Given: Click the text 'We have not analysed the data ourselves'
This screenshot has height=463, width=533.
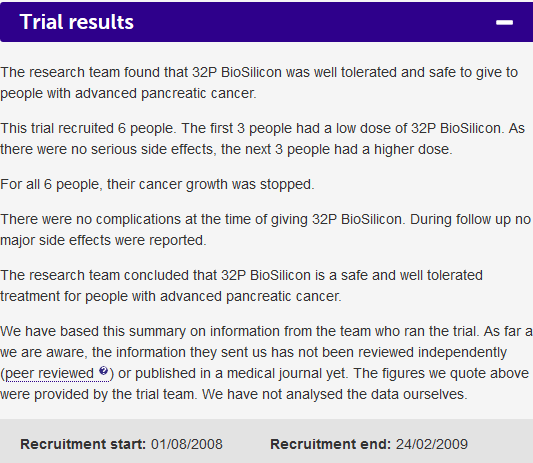Looking at the screenshot, I should click(335, 395).
